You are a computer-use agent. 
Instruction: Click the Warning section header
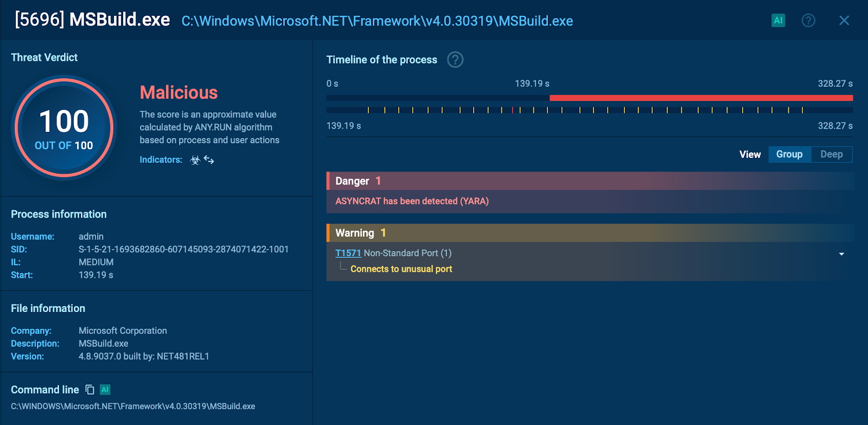[x=590, y=233]
